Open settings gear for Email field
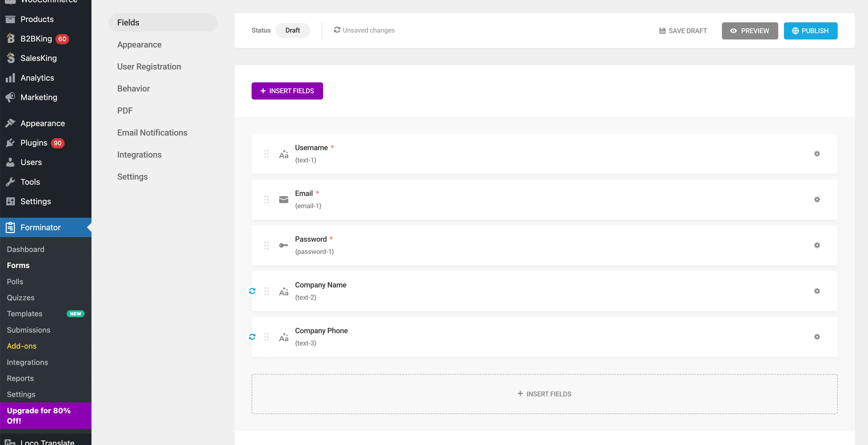868x445 pixels. pyautogui.click(x=817, y=200)
